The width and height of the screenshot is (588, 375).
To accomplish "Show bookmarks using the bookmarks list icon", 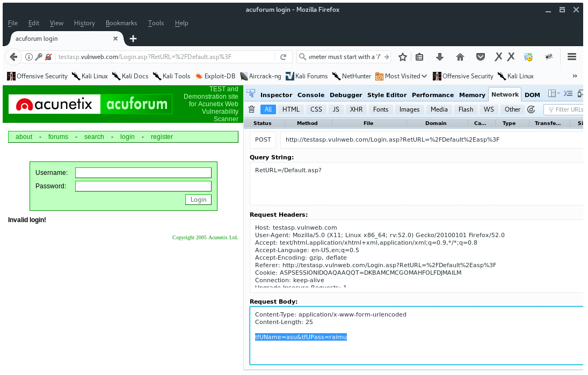I will [419, 57].
